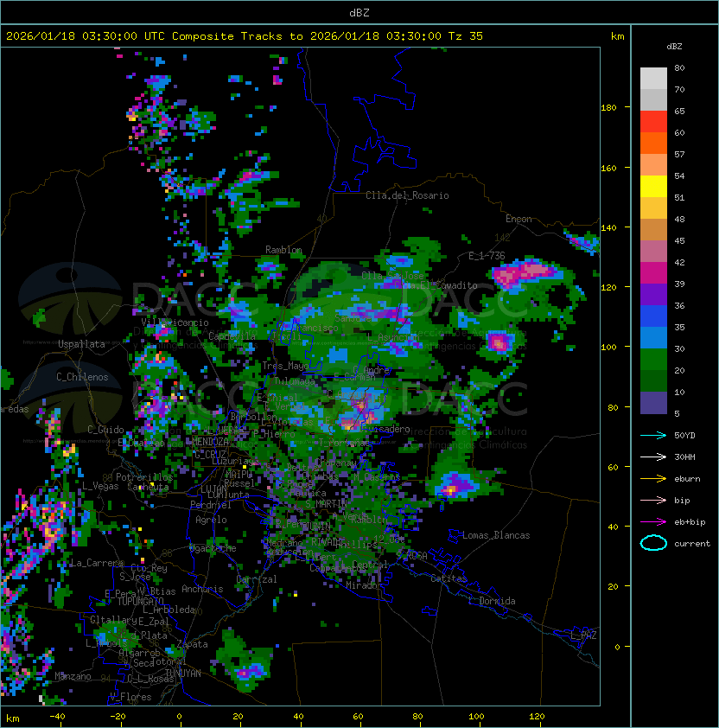Click the 'dBZ' label above the color scale
Image resolution: width=719 pixels, height=728 pixels.
tap(674, 47)
